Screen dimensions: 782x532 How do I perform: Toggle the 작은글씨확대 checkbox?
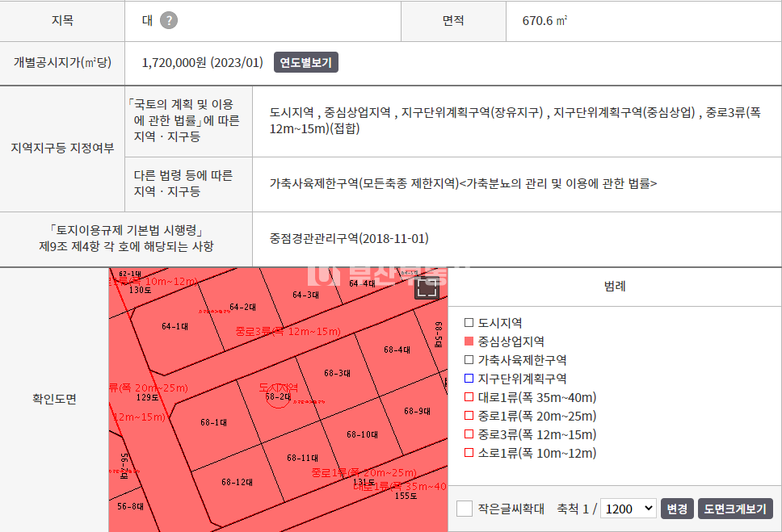click(465, 509)
